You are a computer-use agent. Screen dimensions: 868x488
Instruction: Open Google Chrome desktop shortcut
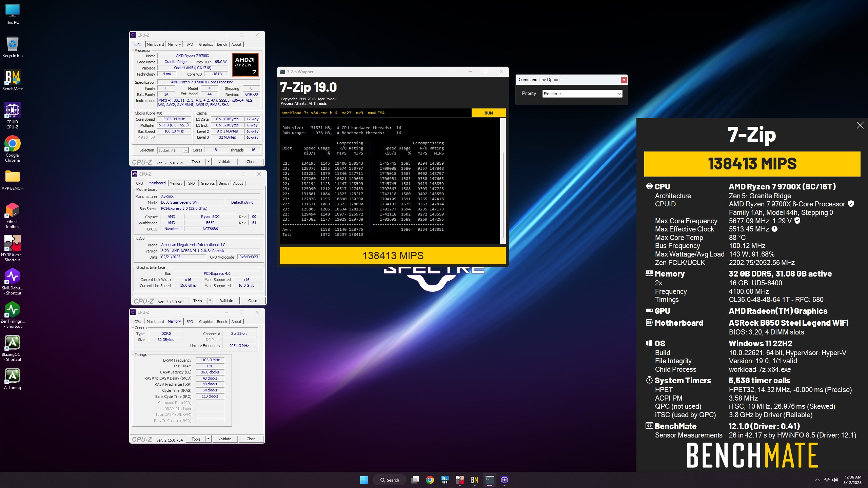click(x=13, y=149)
